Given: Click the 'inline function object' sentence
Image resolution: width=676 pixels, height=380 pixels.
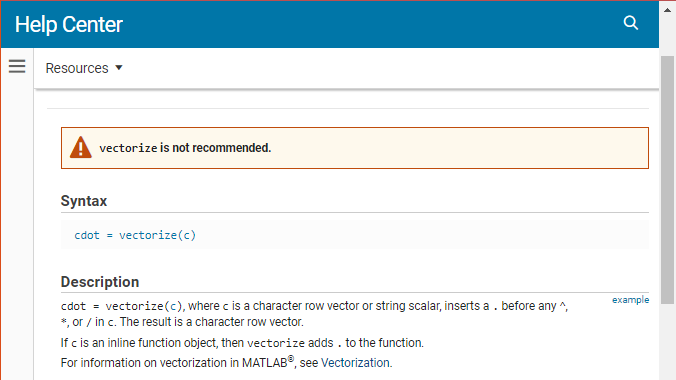Looking at the screenshot, I should (x=242, y=343).
